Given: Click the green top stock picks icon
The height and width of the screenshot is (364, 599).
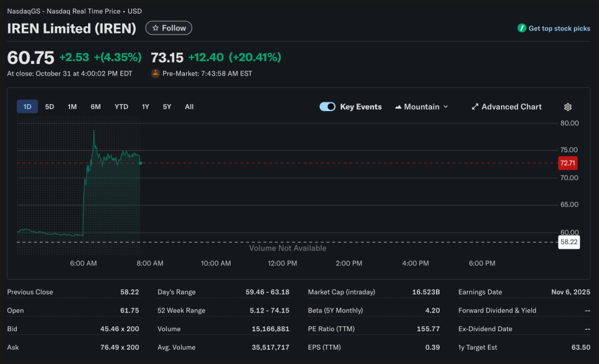Looking at the screenshot, I should point(521,29).
